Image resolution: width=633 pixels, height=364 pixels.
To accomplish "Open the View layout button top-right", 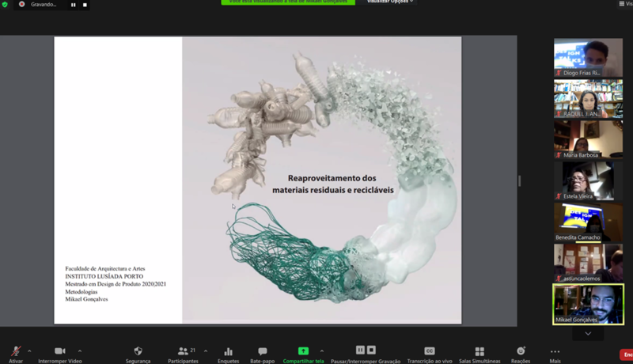I will pyautogui.click(x=626, y=3).
